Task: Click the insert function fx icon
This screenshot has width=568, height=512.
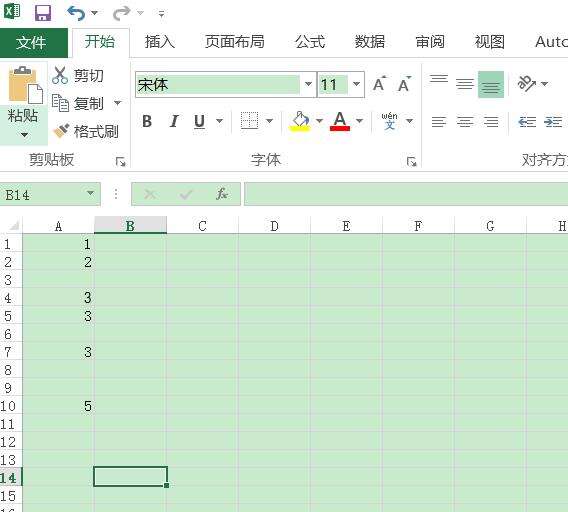Action: click(x=222, y=194)
